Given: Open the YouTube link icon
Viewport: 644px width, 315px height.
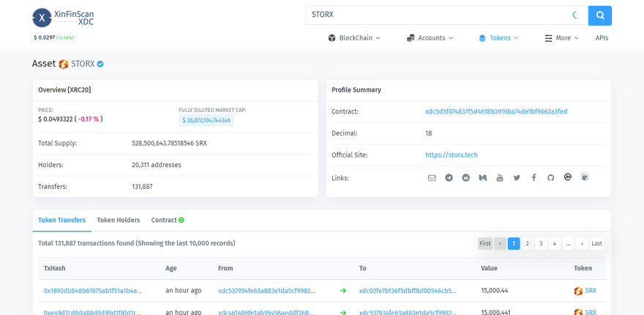Looking at the screenshot, I should (x=500, y=178).
